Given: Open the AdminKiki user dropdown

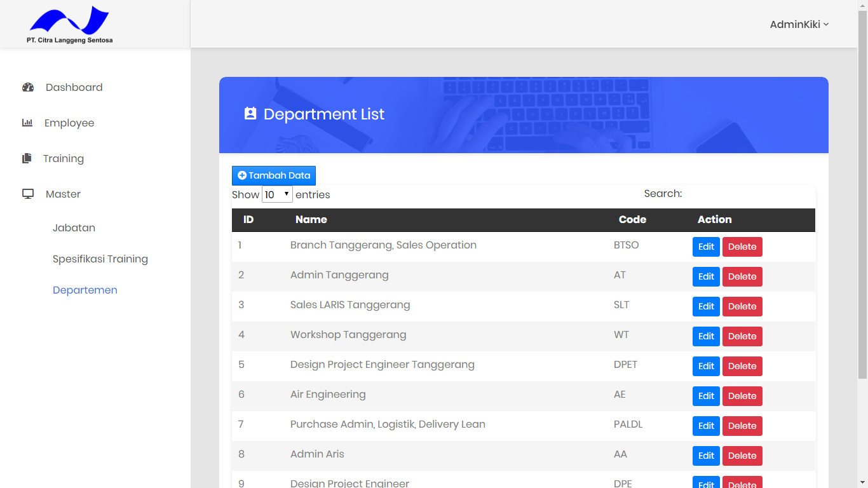Looking at the screenshot, I should [799, 25].
